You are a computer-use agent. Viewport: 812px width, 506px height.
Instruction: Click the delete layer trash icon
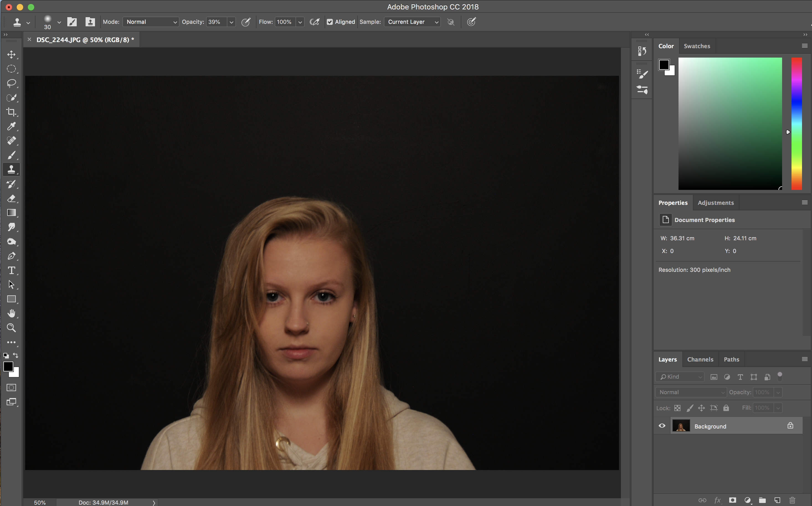[x=792, y=500]
